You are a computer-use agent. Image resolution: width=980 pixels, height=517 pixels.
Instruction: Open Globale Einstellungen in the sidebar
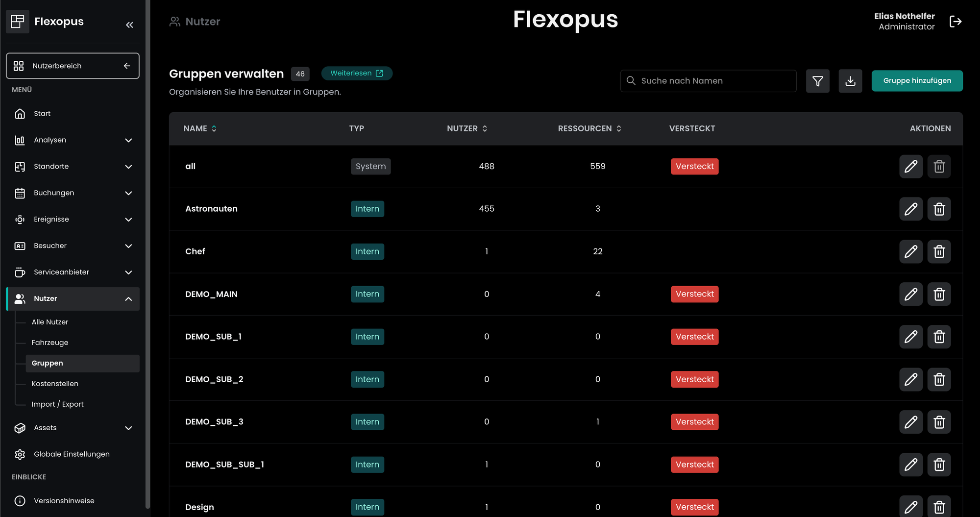point(72,454)
